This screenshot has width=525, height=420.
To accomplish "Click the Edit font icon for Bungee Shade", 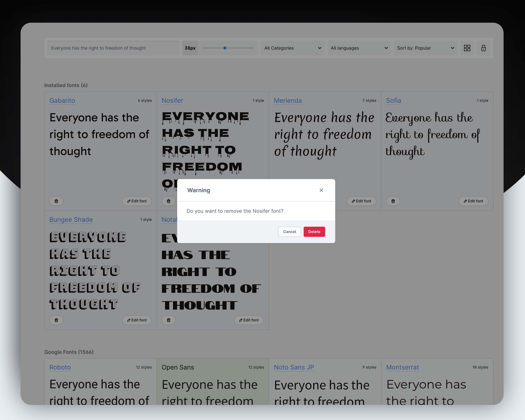I will pyautogui.click(x=136, y=320).
